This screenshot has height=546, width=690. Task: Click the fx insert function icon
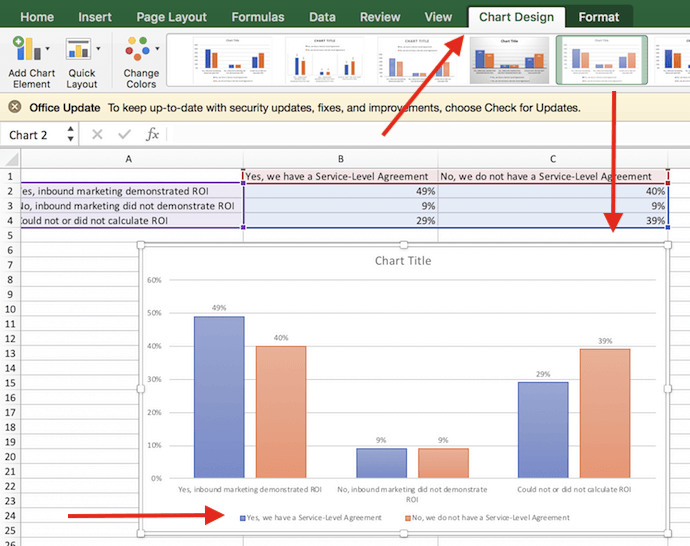click(x=152, y=135)
